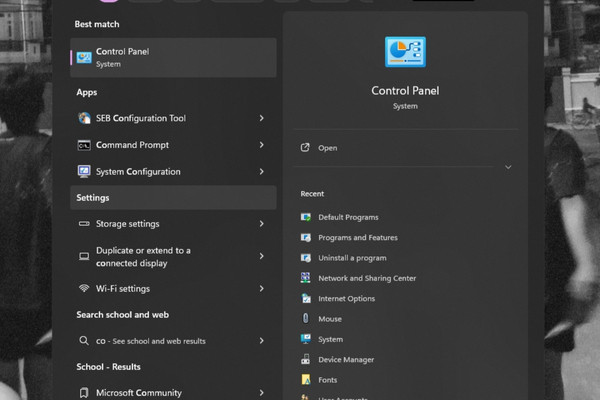The width and height of the screenshot is (600, 400).
Task: Click the Uninstall a program icon
Action: coord(305,258)
